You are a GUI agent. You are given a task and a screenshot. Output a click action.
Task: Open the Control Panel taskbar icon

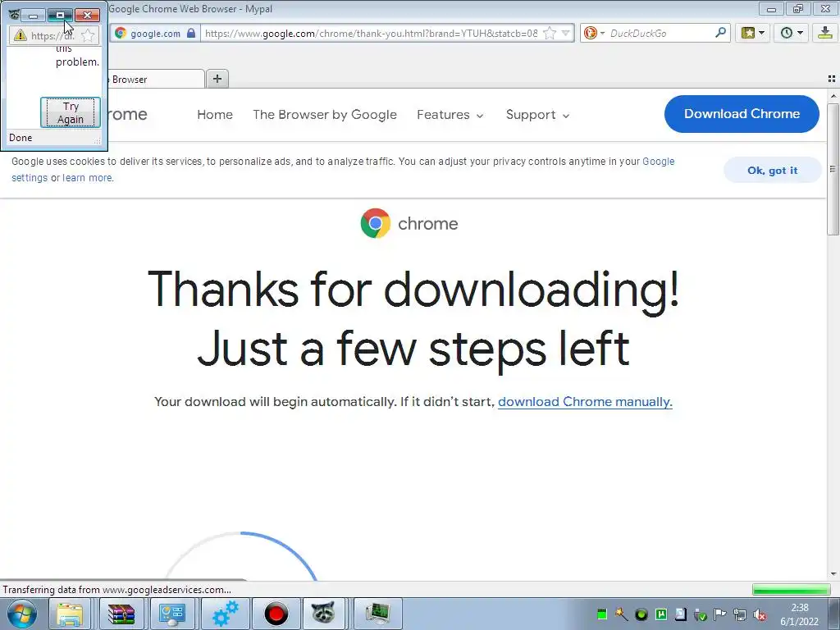pyautogui.click(x=171, y=614)
